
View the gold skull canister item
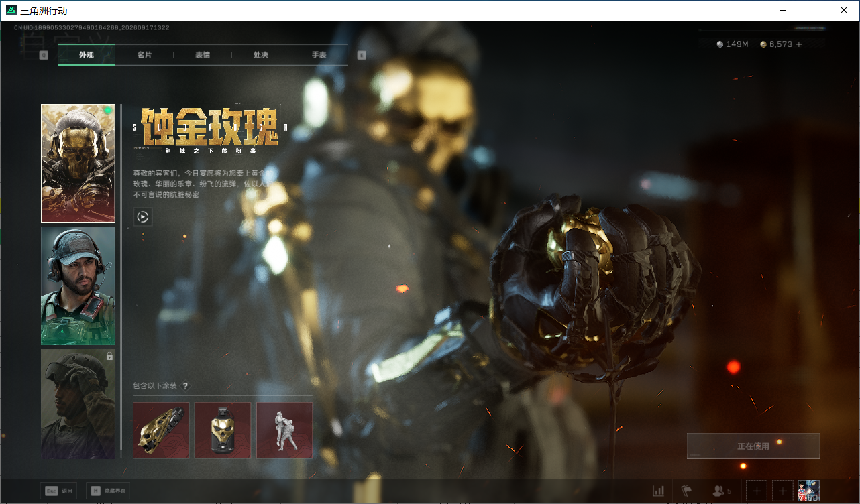[223, 430]
